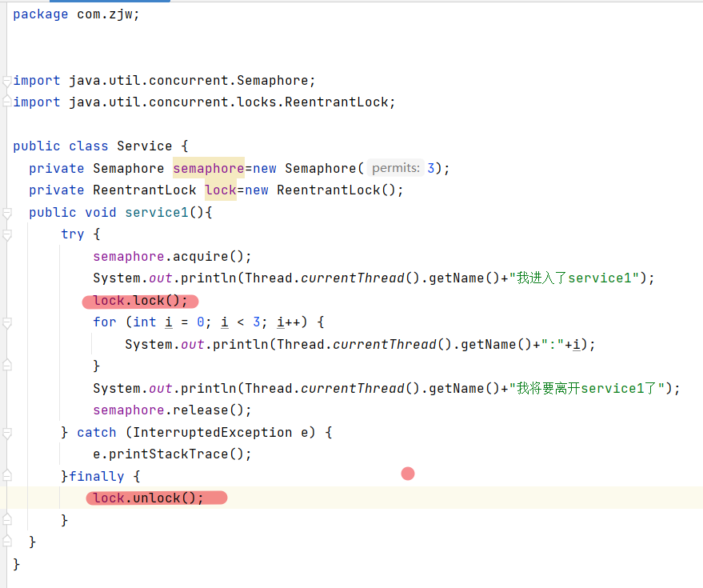703x588 pixels.
Task: Click 'public class' declaration keywords
Action: pos(61,146)
